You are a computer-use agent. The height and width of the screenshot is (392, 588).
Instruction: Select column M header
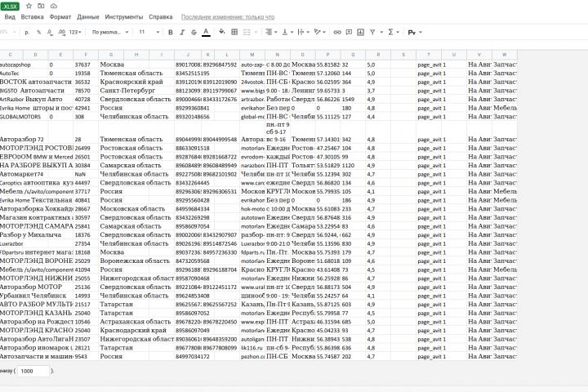(x=252, y=55)
